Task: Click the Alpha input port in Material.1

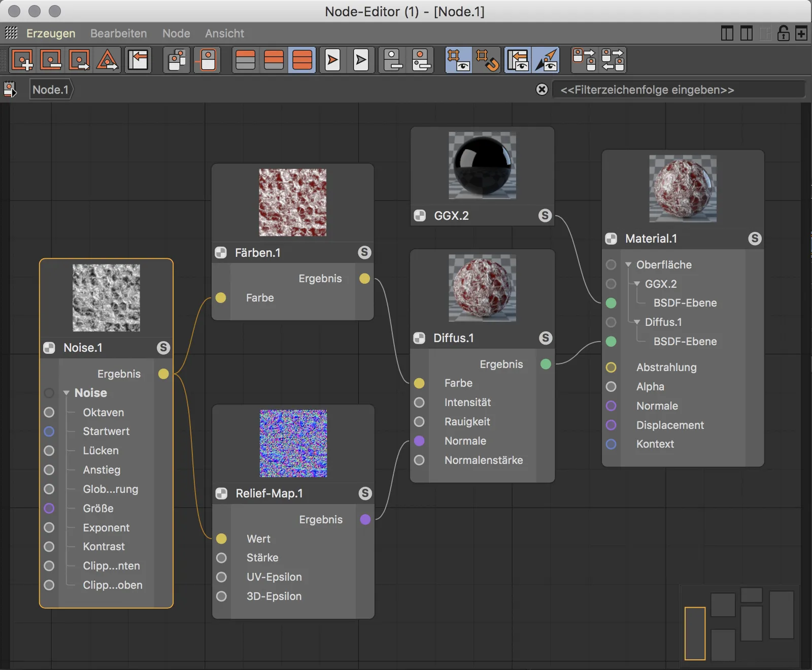Action: [611, 387]
